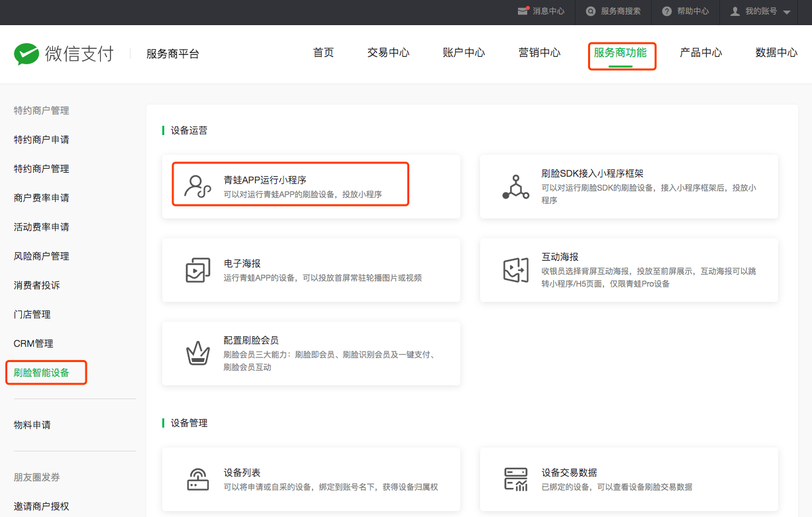The width and height of the screenshot is (812, 517).
Task: Open the 服务商搜索 link in the top bar
Action: coord(613,11)
